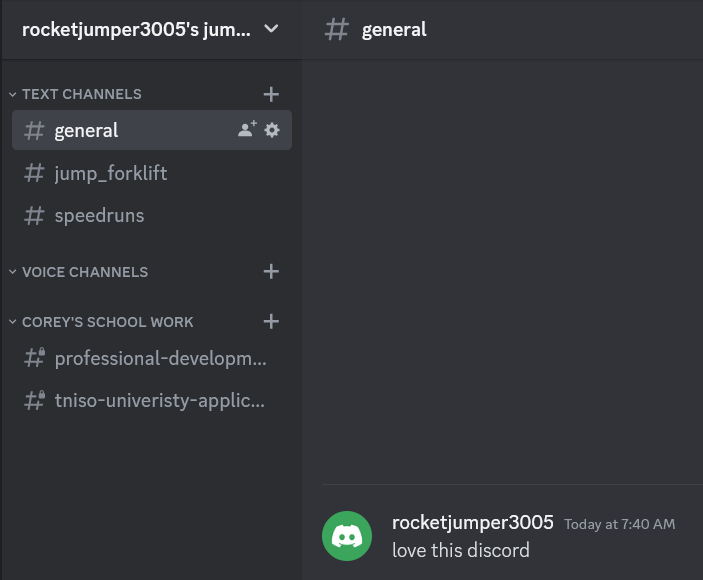Collapse the COREY'S SCHOOL WORK category
703x580 pixels.
tap(101, 322)
